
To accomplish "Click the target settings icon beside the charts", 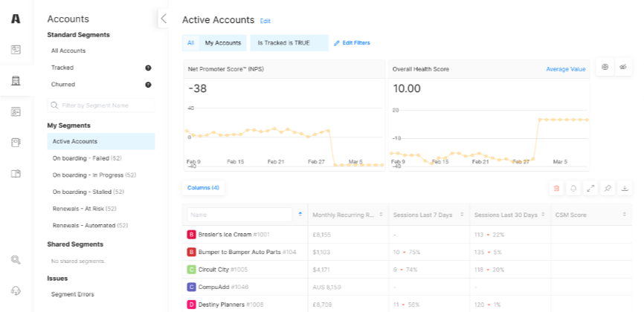I will [605, 67].
